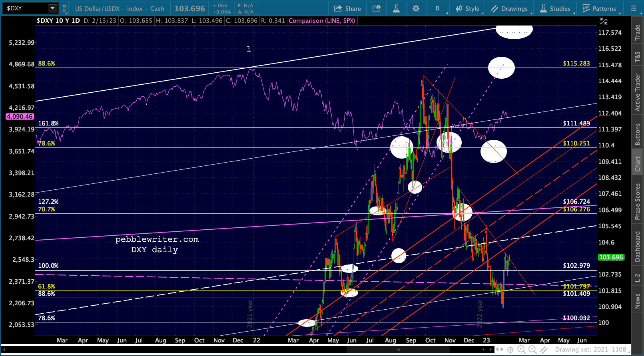
Task: Click the pebblewriter.com chart text note
Action: pos(157,239)
